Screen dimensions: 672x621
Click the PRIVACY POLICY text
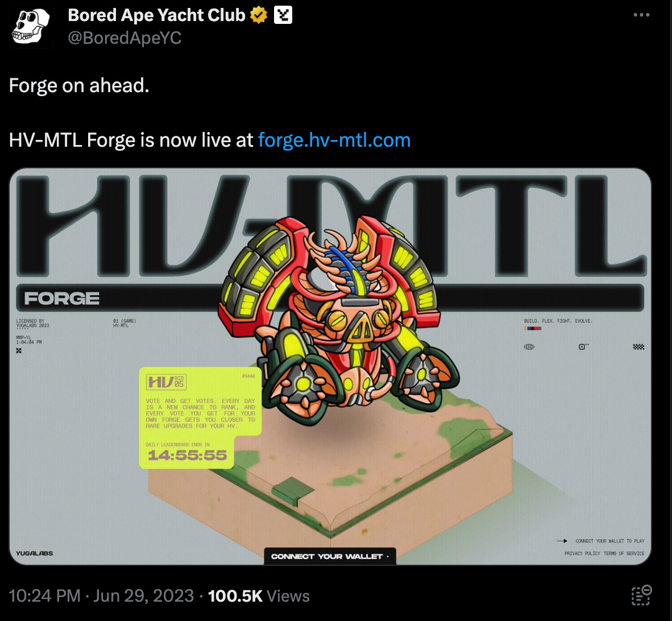tap(582, 553)
